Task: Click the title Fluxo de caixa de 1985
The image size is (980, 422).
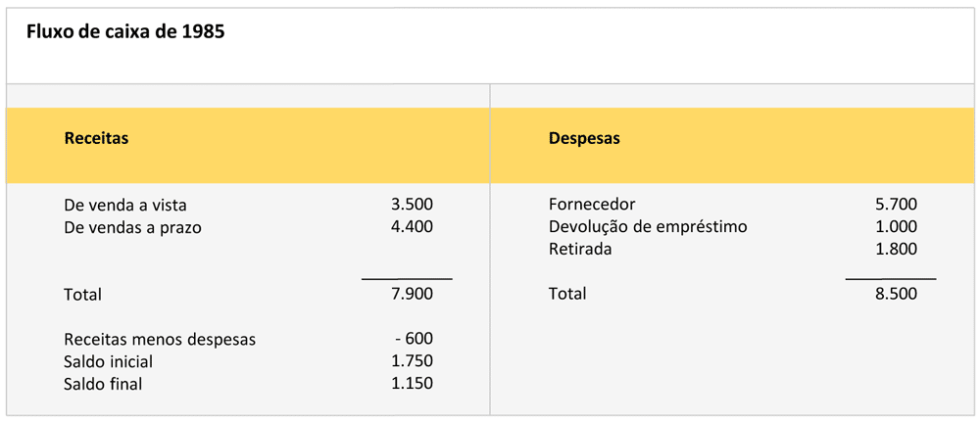Action: [125, 32]
